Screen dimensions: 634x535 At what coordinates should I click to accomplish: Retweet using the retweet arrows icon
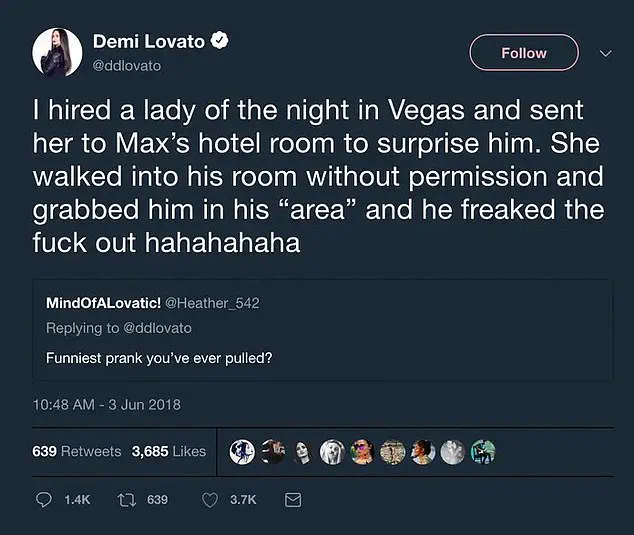pyautogui.click(x=126, y=499)
